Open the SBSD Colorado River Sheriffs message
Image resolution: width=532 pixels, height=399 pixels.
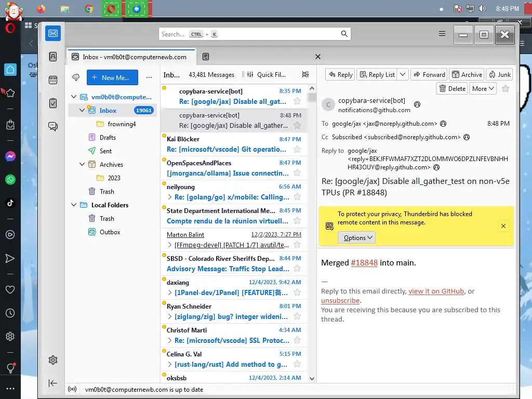(234, 263)
